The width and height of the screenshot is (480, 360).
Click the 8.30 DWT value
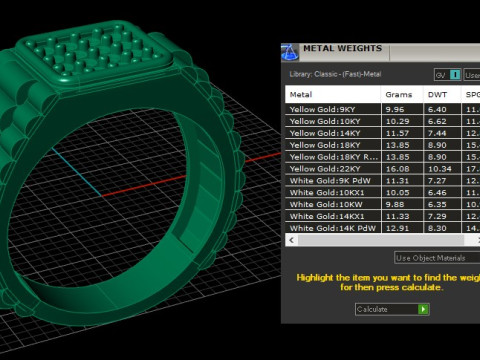click(437, 228)
